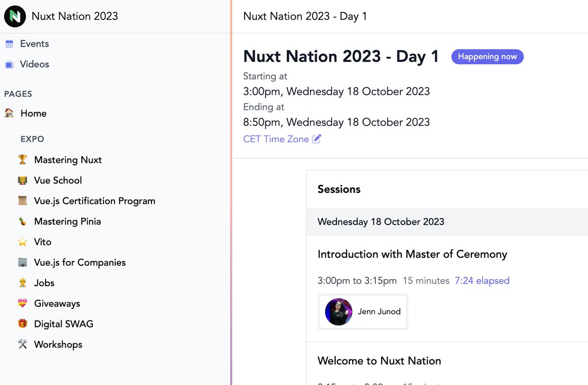588x385 pixels.
Task: Open the Mastering Pinia page
Action: click(68, 222)
